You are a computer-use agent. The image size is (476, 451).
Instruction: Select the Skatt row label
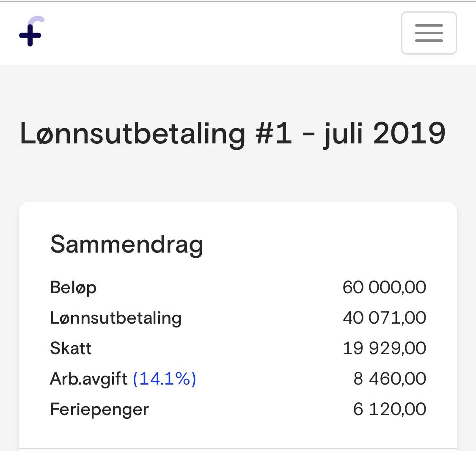pyautogui.click(x=71, y=349)
